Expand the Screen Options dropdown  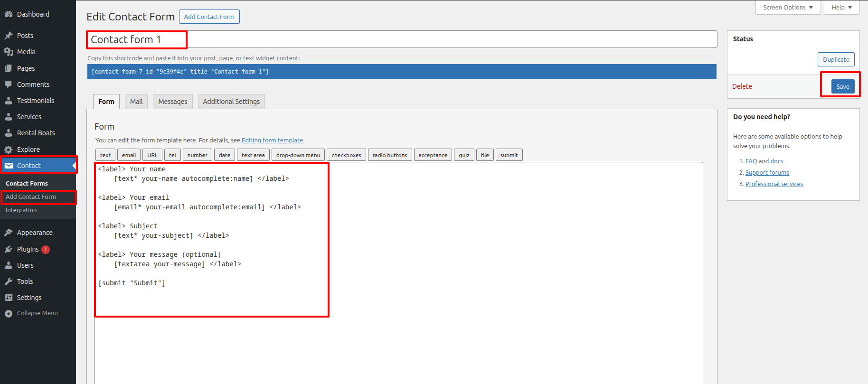click(788, 8)
